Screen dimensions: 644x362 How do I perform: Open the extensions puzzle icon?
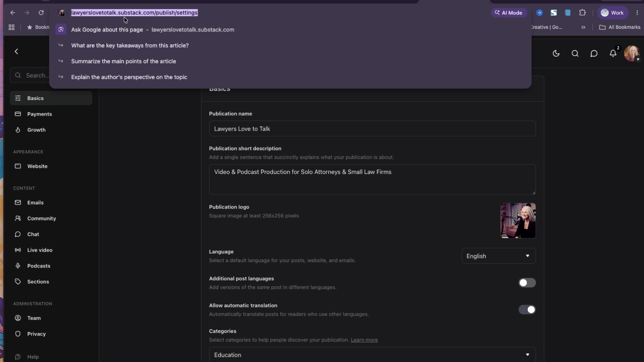[582, 13]
